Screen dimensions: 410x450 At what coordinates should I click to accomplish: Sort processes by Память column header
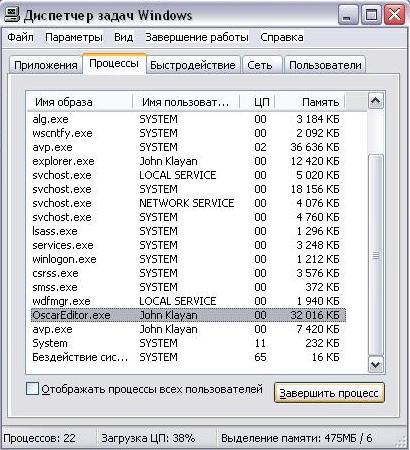tap(310, 102)
